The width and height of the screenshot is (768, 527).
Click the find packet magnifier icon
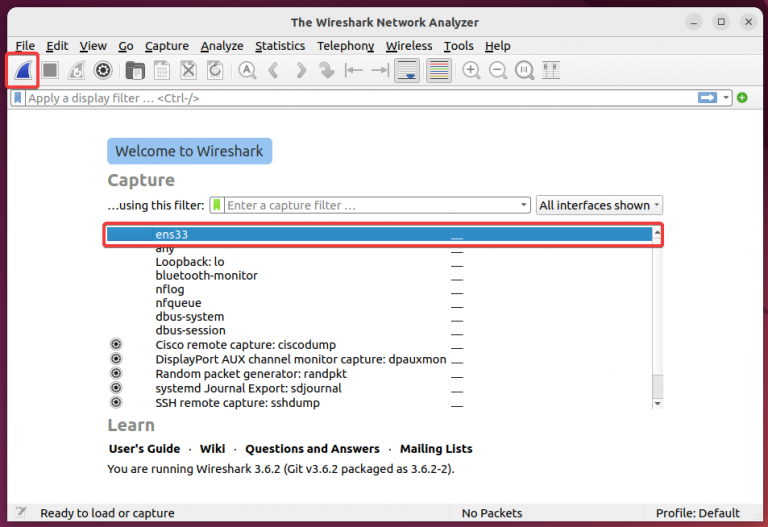246,70
